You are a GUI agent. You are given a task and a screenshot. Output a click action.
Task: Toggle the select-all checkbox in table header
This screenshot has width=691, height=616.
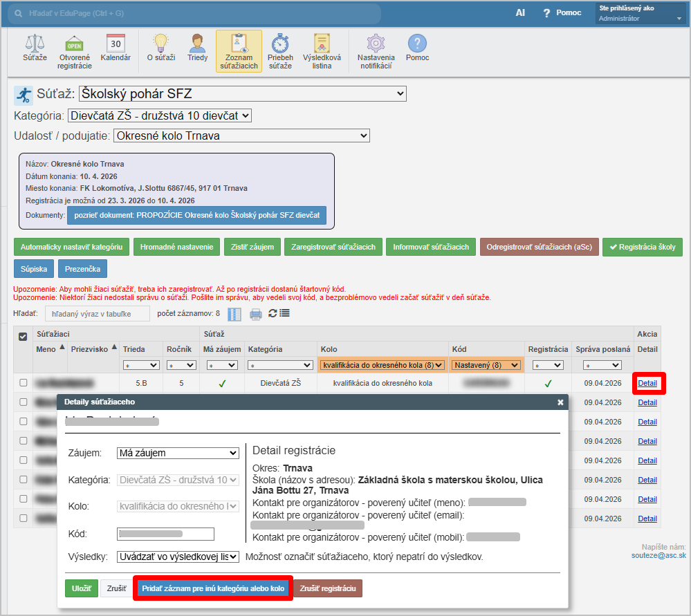23,336
